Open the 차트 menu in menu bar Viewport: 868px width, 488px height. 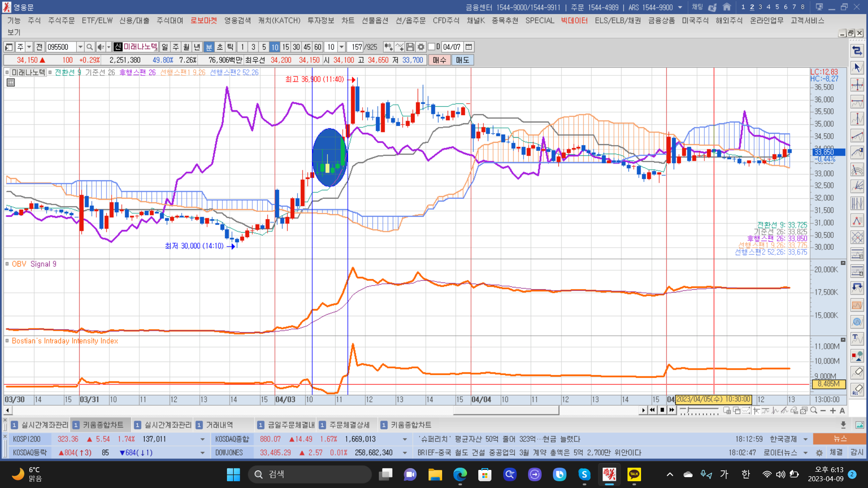pyautogui.click(x=348, y=21)
